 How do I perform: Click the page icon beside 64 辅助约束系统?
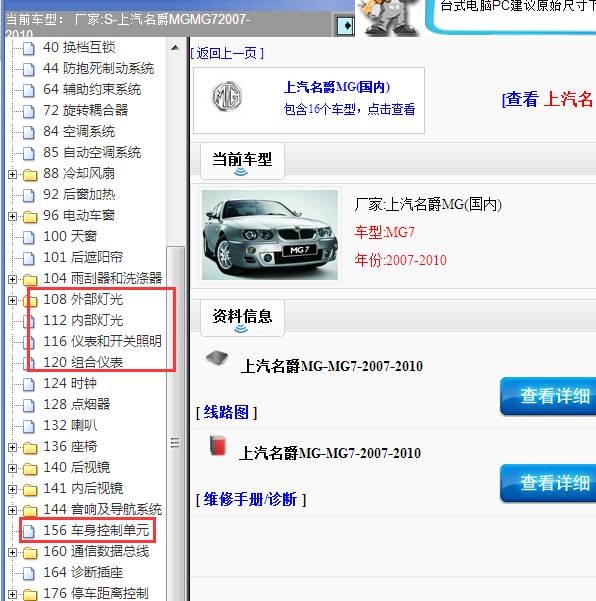pos(28,90)
